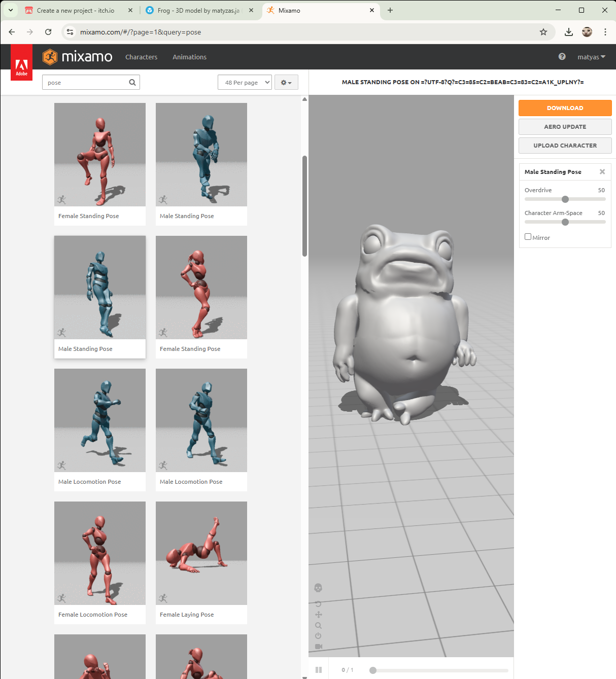The image size is (616, 679).
Task: Close the Frog 3D model tab
Action: tap(251, 10)
